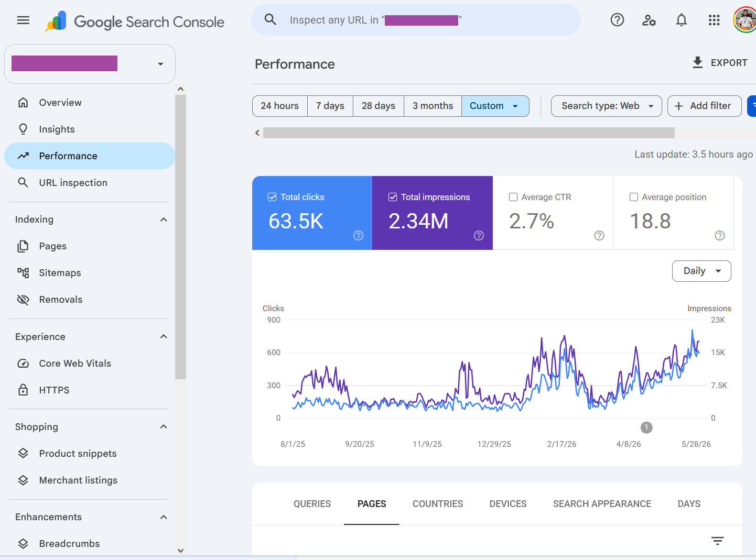Enable the Average position checkbox
756x560 pixels.
(634, 197)
